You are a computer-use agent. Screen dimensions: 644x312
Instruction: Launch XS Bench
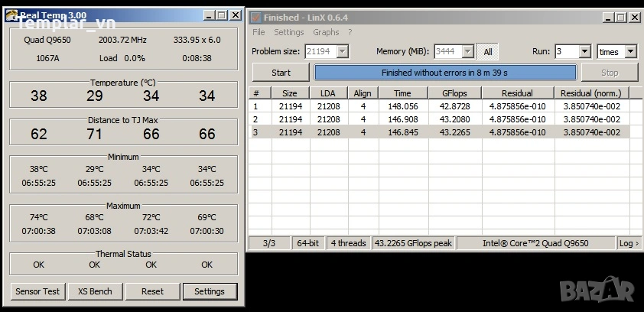pyautogui.click(x=95, y=291)
